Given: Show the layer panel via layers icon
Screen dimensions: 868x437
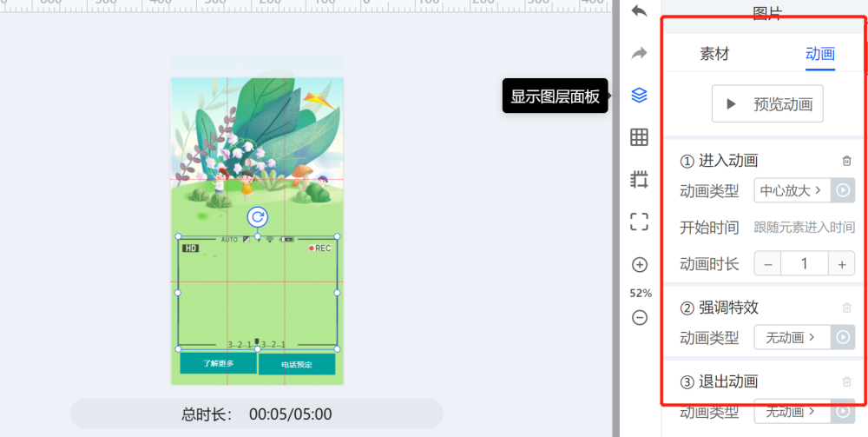Looking at the screenshot, I should click(x=640, y=96).
